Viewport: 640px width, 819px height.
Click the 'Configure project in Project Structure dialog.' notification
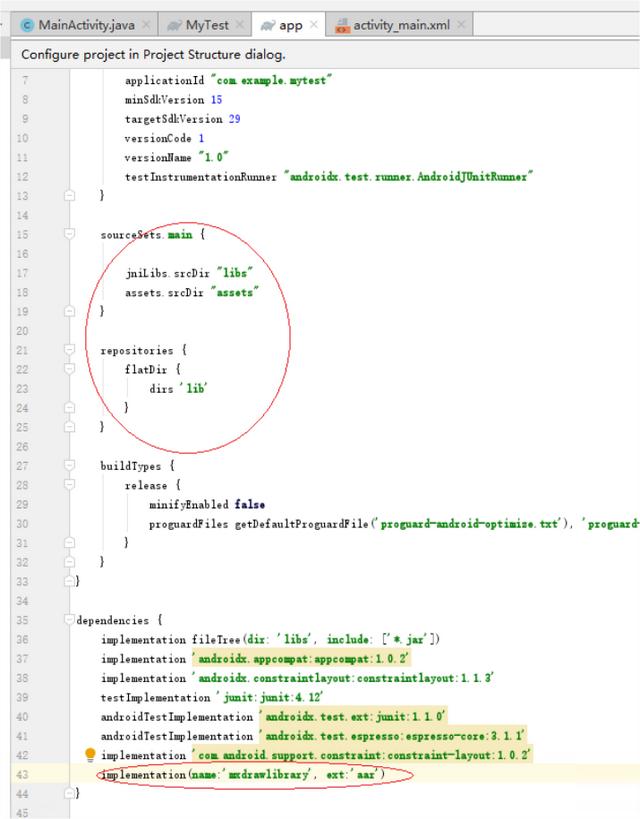click(154, 54)
